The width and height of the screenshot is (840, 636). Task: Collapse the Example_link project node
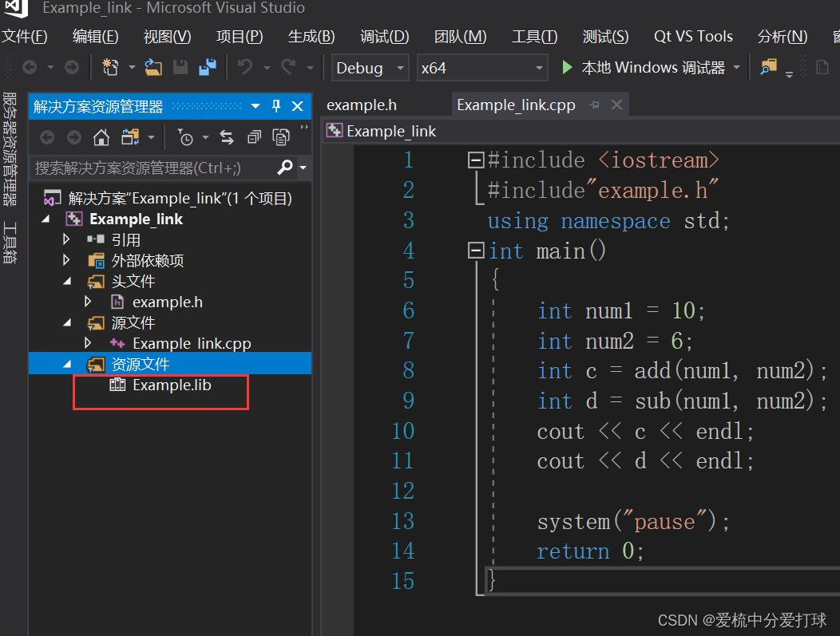tap(46, 219)
